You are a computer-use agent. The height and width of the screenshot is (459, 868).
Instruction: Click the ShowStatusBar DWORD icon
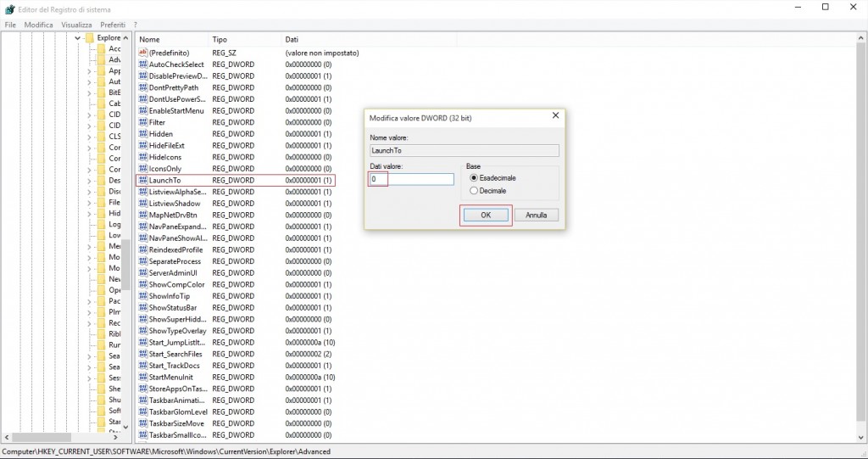tap(142, 308)
